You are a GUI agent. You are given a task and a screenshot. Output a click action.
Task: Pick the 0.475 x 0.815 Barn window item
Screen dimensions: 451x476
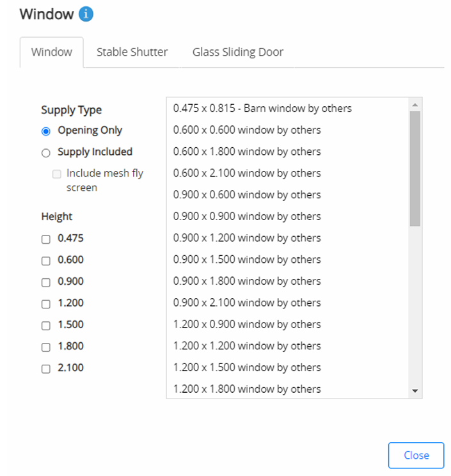262,108
